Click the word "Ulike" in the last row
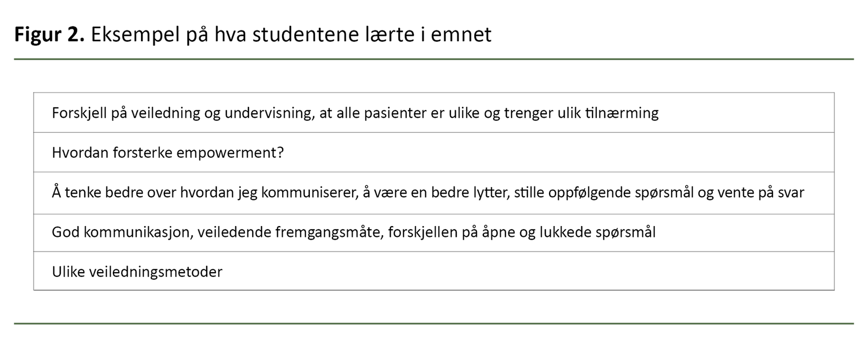868x348 pixels. pos(68,272)
